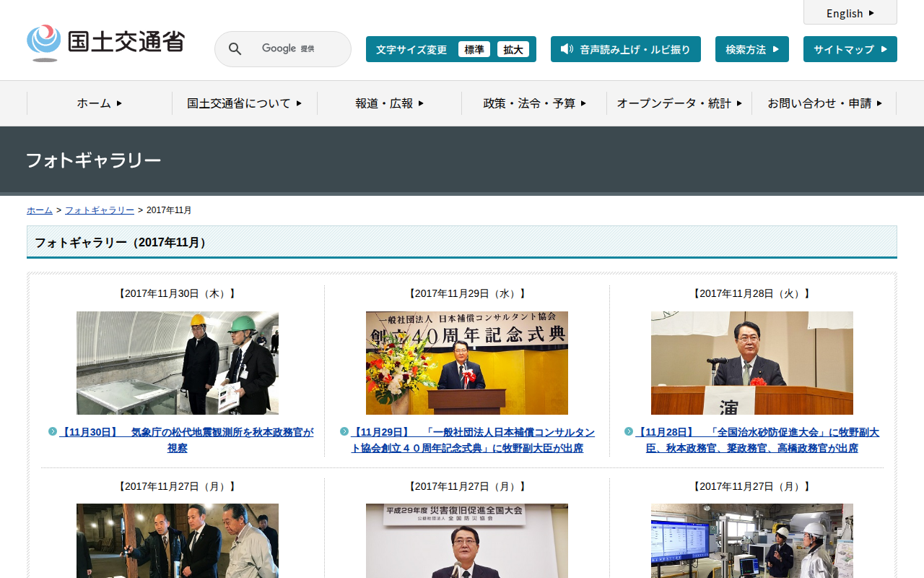924x578 pixels.
Task: Click the 文字サイズ変更 label
Action: 411,49
